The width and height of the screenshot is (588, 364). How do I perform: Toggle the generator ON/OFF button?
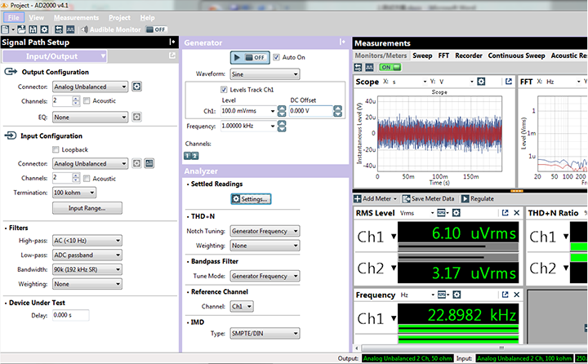click(x=250, y=58)
